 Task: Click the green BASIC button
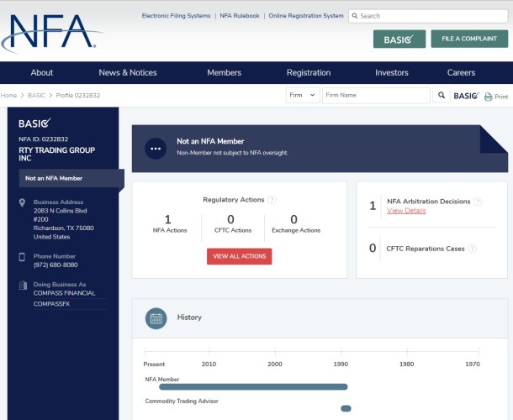[399, 39]
